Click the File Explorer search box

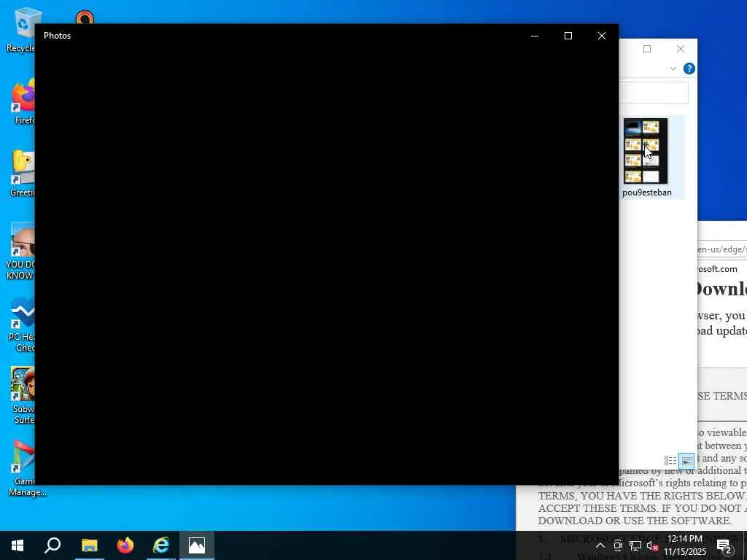654,93
